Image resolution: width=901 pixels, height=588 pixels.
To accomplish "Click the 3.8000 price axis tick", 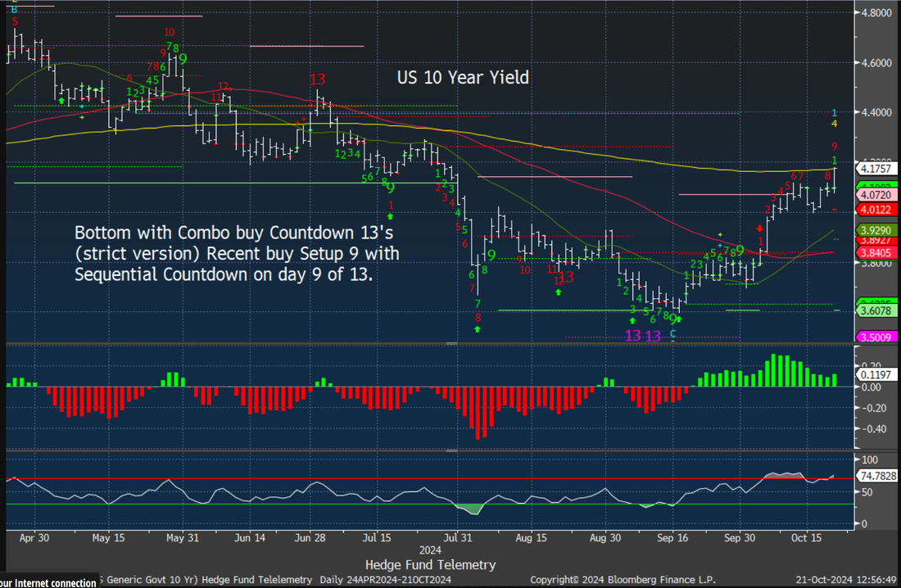I will click(876, 264).
